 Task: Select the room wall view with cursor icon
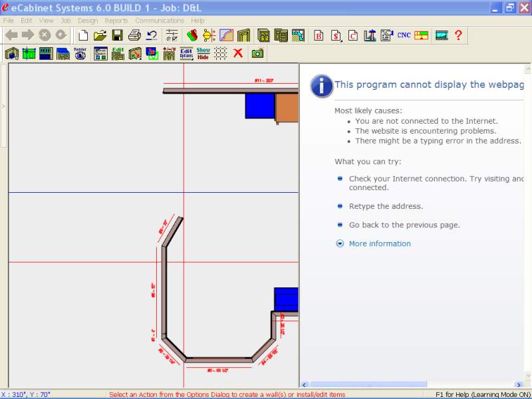(x=12, y=54)
